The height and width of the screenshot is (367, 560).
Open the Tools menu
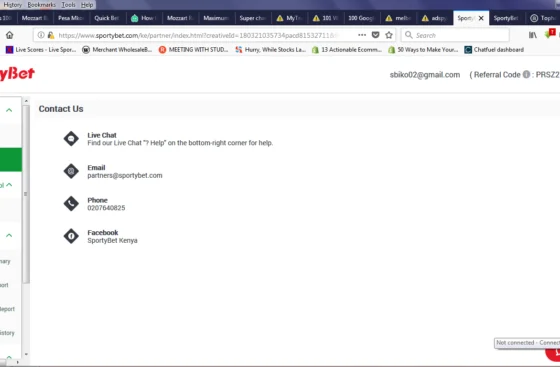(68, 5)
